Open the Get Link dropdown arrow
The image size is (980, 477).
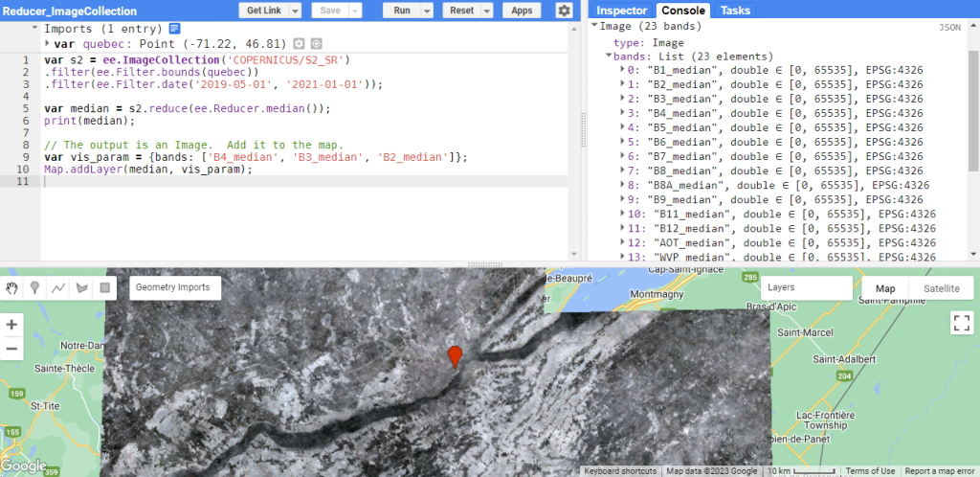(x=295, y=11)
